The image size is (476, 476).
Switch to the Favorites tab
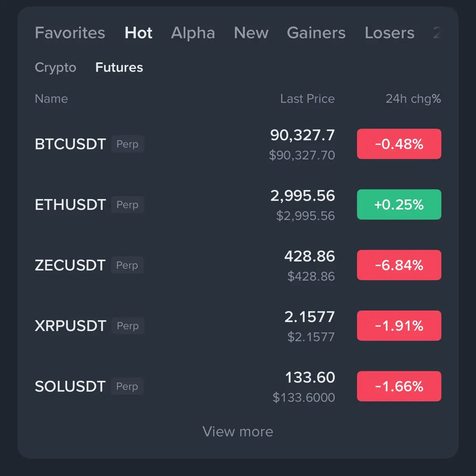point(70,33)
